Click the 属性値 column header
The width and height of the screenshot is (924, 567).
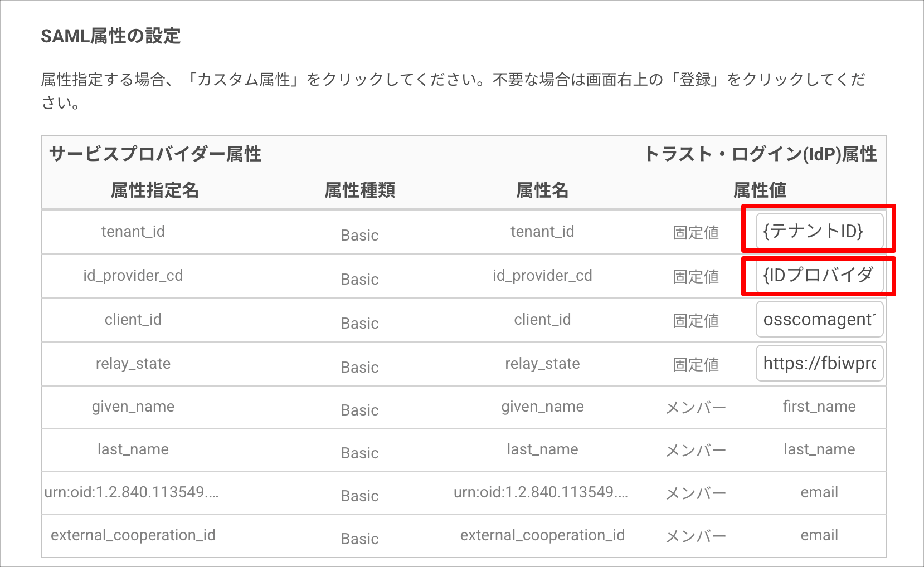click(759, 190)
